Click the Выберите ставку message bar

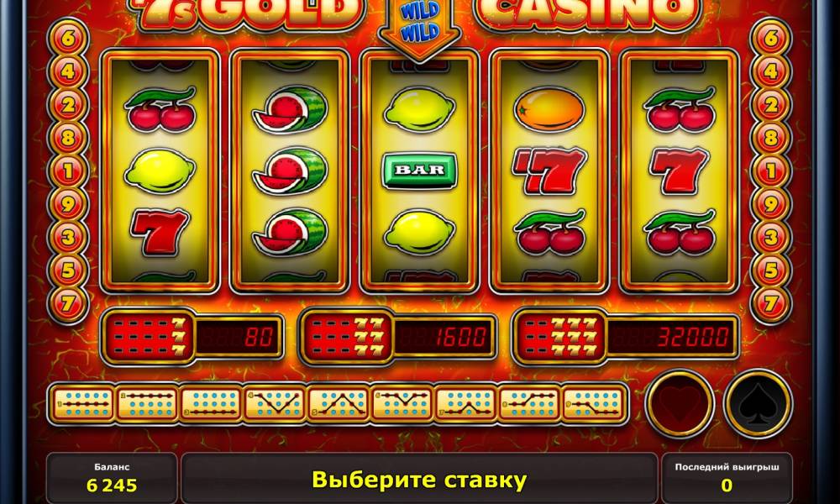419,479
